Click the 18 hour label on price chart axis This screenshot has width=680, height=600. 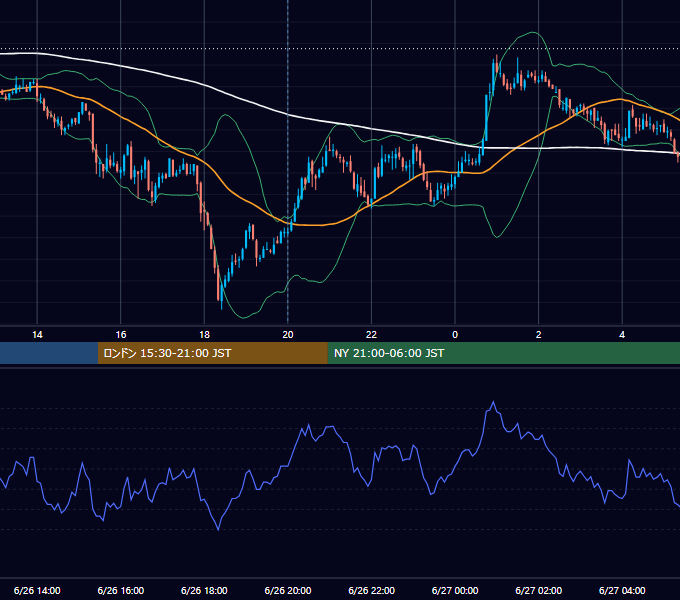[204, 335]
